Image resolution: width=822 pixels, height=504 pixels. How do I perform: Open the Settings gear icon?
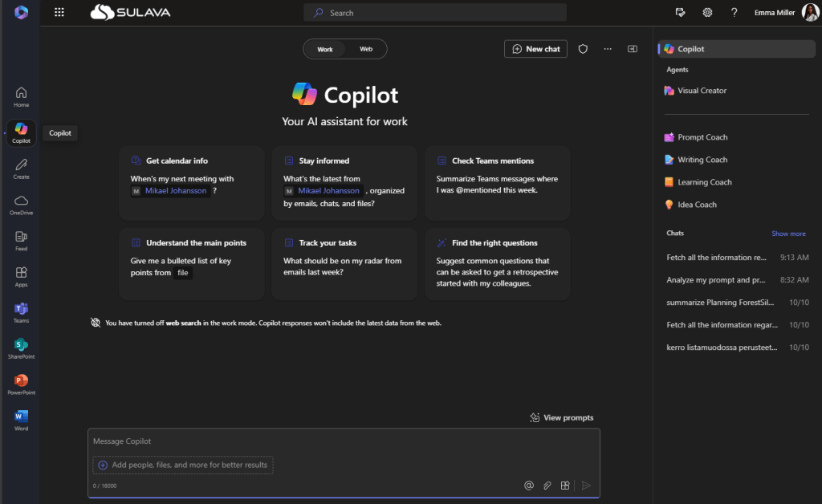[707, 12]
